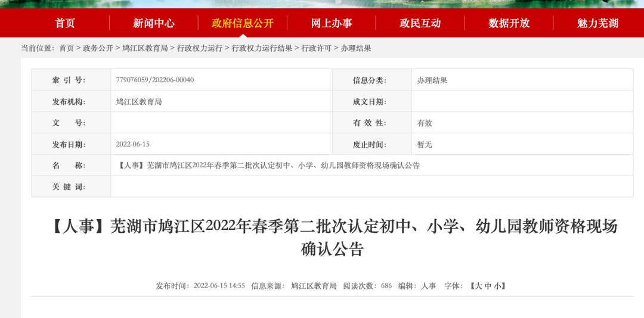Go to 新闻中心 navigation tab
The width and height of the screenshot is (644, 318).
coord(154,23)
